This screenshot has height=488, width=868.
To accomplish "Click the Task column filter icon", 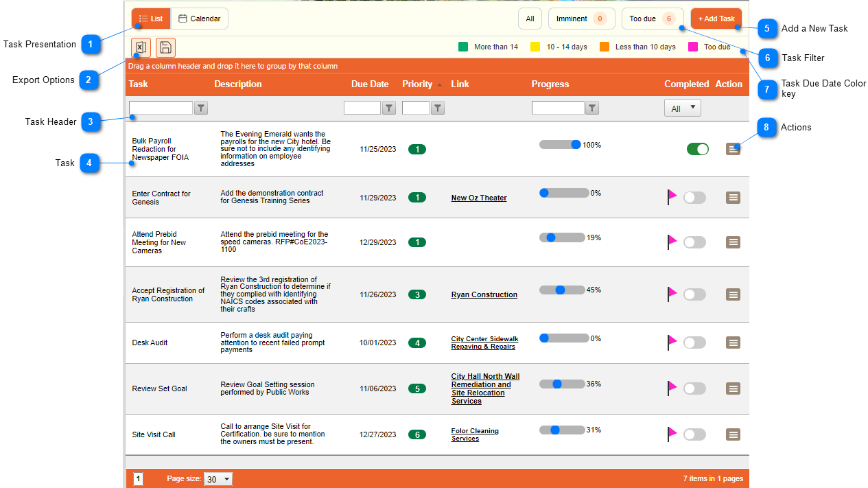I will click(200, 108).
